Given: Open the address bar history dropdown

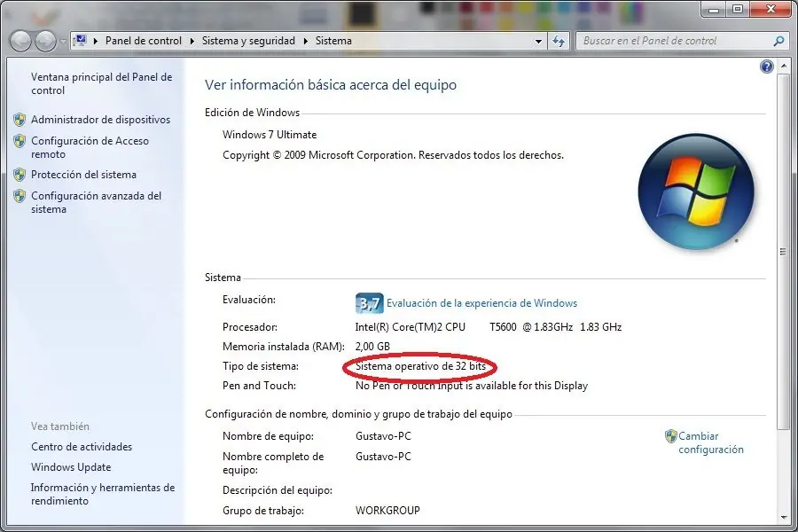Looking at the screenshot, I should click(x=538, y=42).
